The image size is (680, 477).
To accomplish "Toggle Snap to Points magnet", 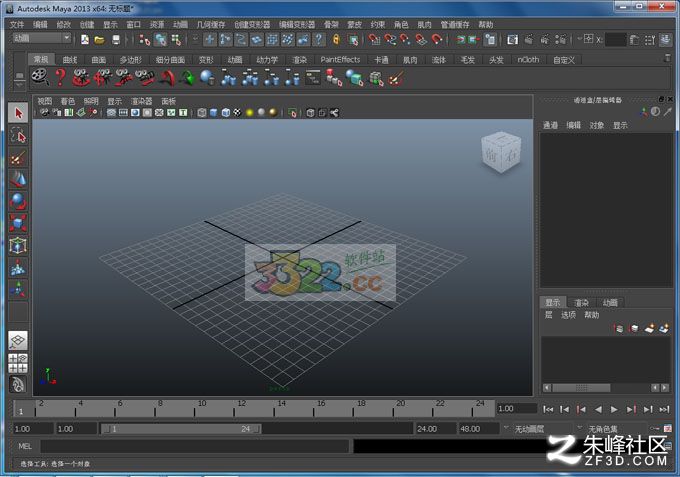I will (405, 40).
